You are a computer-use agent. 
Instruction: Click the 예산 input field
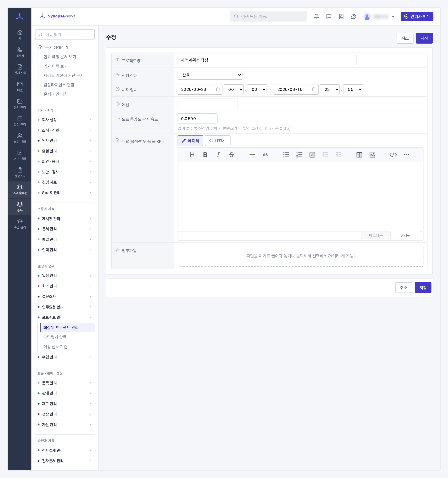[x=207, y=104]
